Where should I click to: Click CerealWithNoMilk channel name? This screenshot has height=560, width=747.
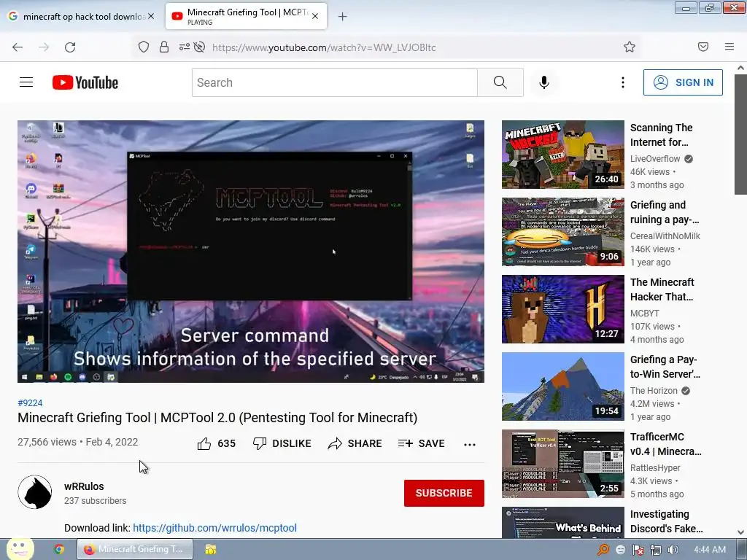[x=665, y=236]
